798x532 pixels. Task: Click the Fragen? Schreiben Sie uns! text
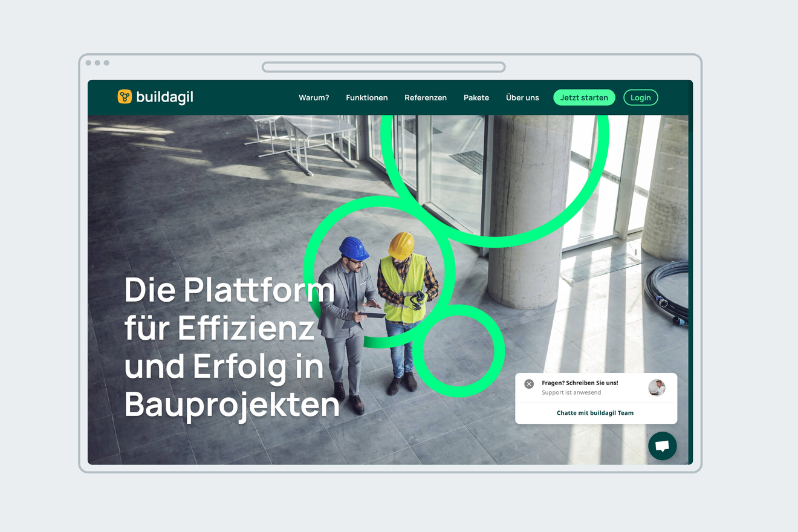[x=580, y=383]
